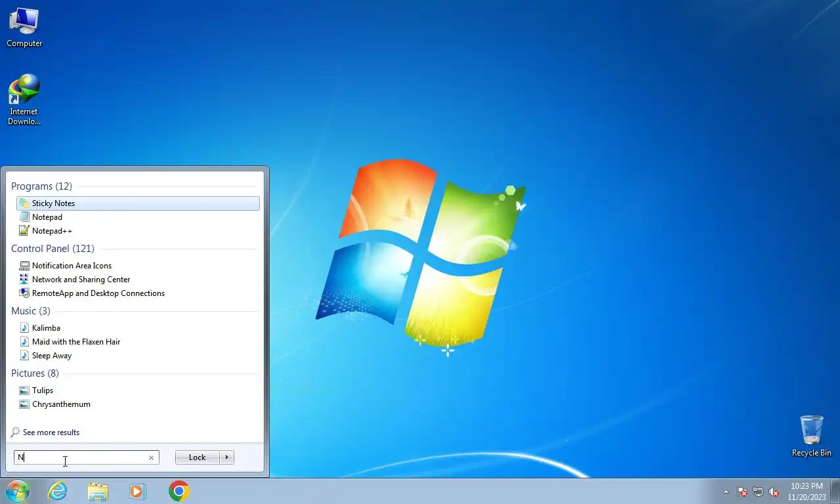Click the RemoteApp connections icon
Image resolution: width=840 pixels, height=504 pixels.
pos(24,293)
